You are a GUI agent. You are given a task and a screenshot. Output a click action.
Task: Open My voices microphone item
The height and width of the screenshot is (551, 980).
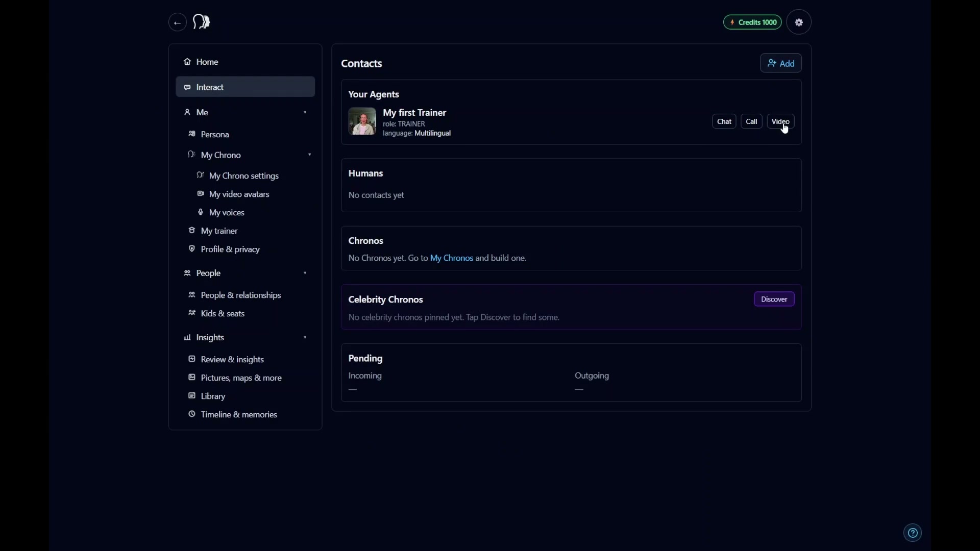[x=226, y=213]
